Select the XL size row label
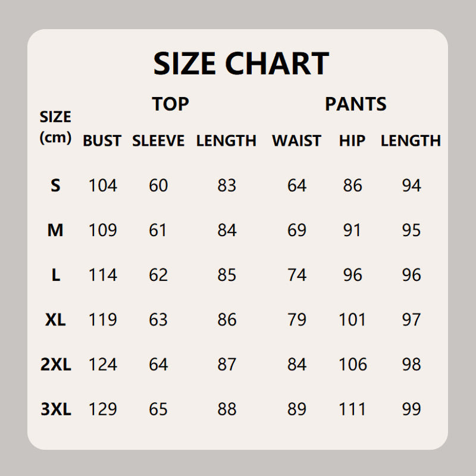The image size is (476, 476). pos(55,320)
